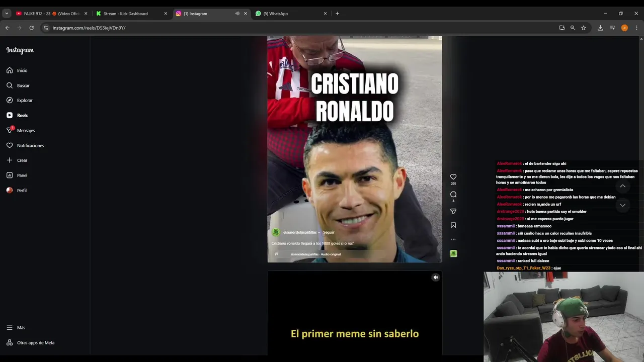Click the address bar URL field
644x362 pixels.
click(302, 28)
